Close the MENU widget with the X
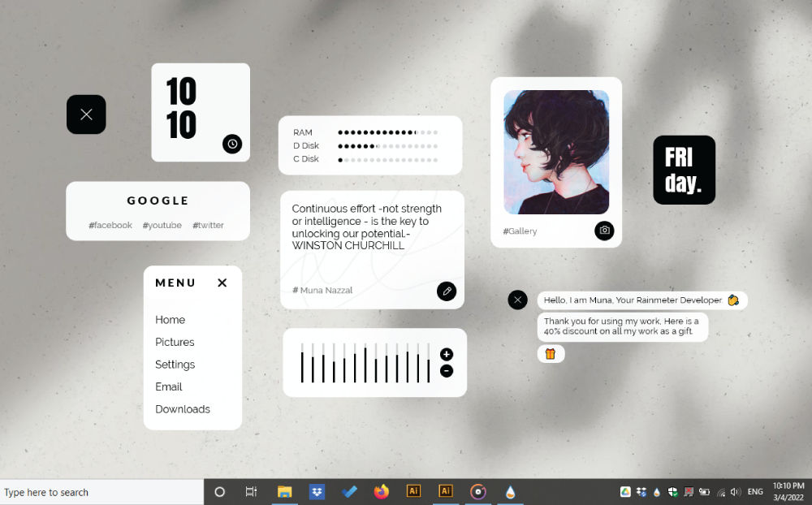The width and height of the screenshot is (812, 505). [222, 283]
